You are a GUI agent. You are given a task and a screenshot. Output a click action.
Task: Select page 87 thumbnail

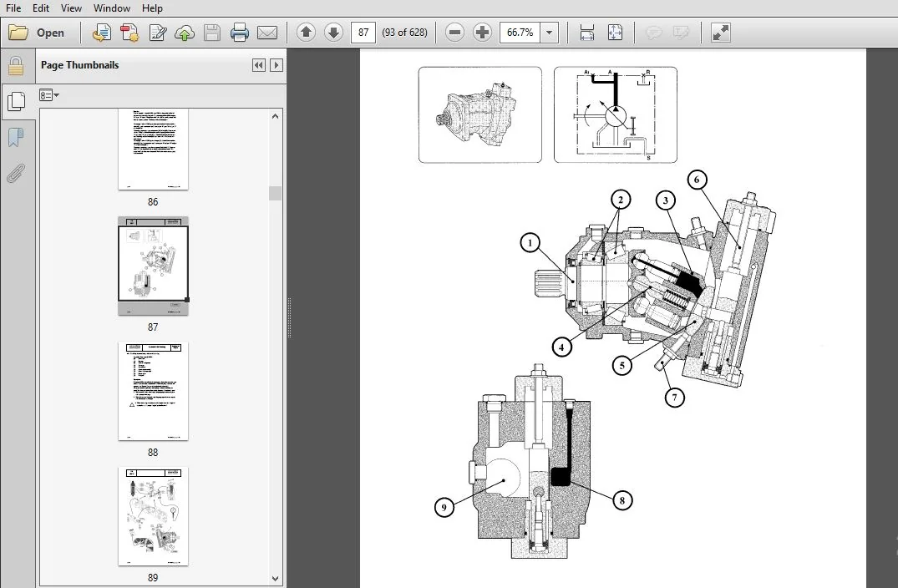(x=153, y=266)
